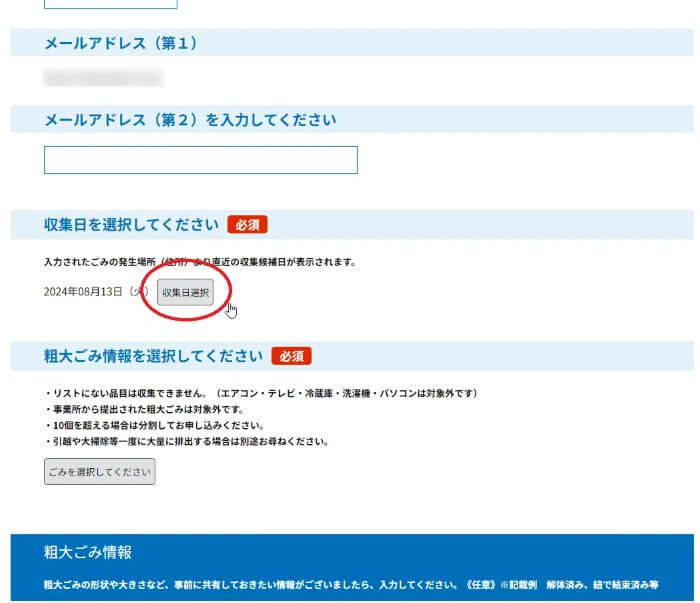The height and width of the screenshot is (603, 700).
Task: Click the 必須 badge beside 収集日を選択してください
Action: coord(247,225)
